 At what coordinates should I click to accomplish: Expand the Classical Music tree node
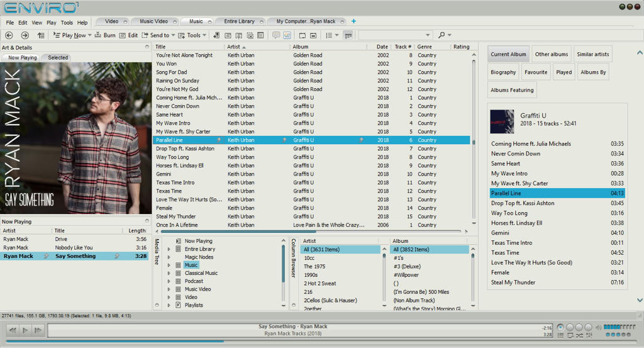click(169, 273)
